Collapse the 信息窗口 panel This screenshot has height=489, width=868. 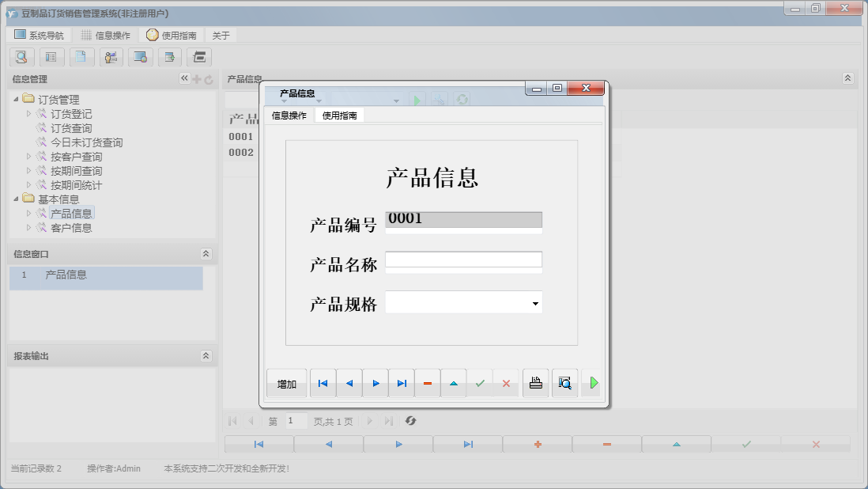[x=206, y=253]
